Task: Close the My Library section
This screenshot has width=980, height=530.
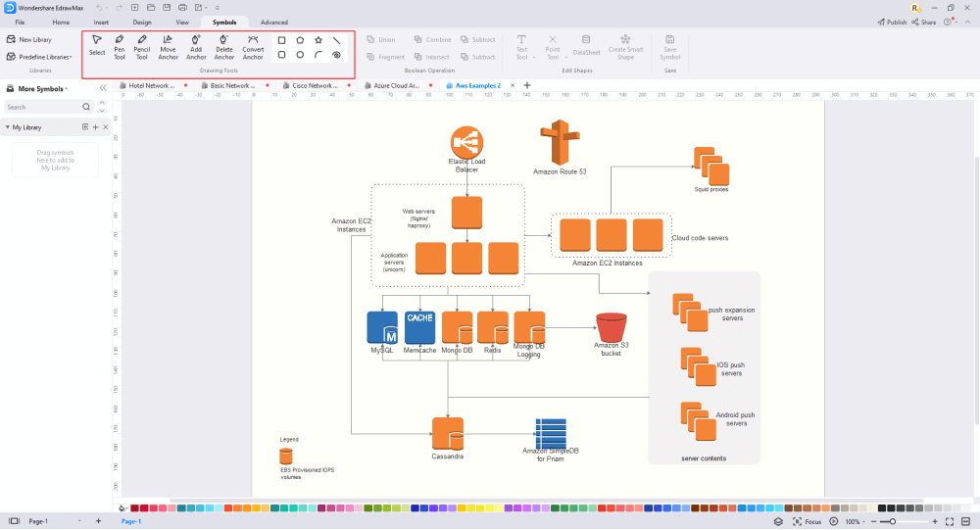Action: 106,127
